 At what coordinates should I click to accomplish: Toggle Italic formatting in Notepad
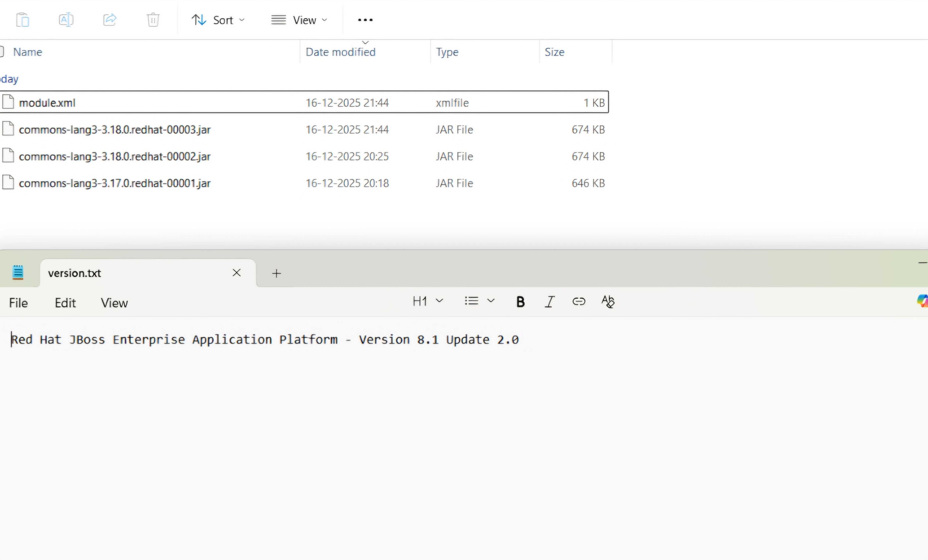550,301
